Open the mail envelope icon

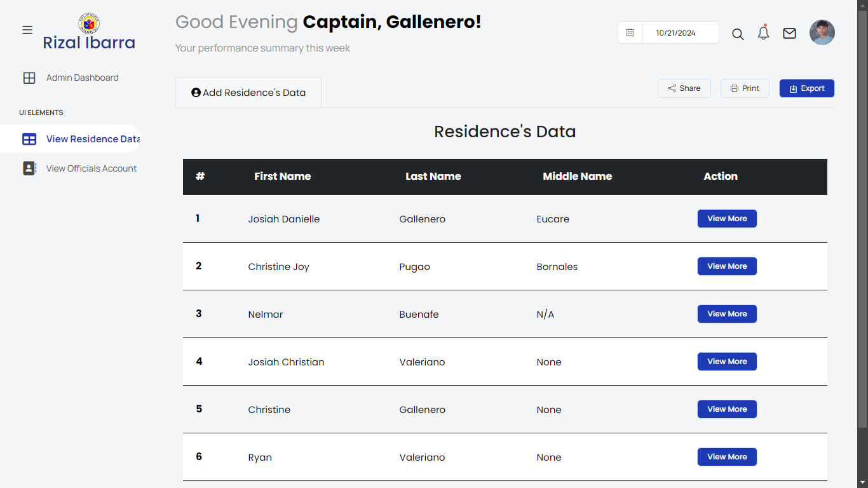click(x=789, y=34)
